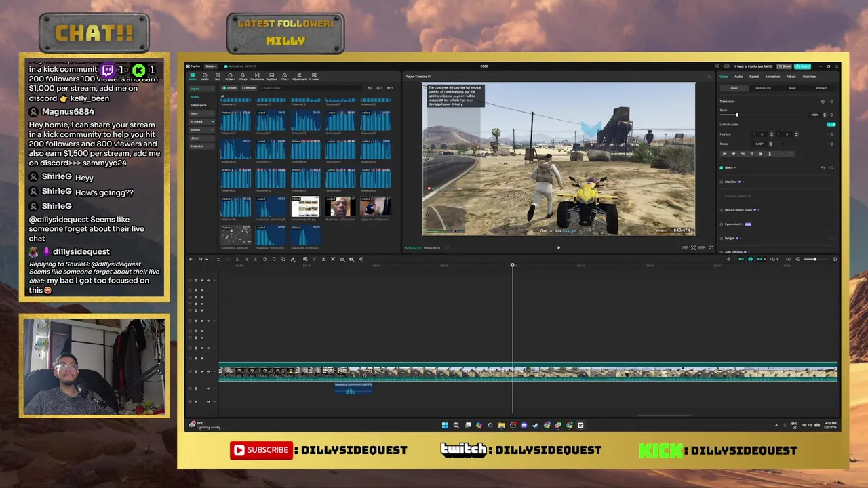Play the preview in player
The width and height of the screenshot is (868, 488).
coord(559,247)
